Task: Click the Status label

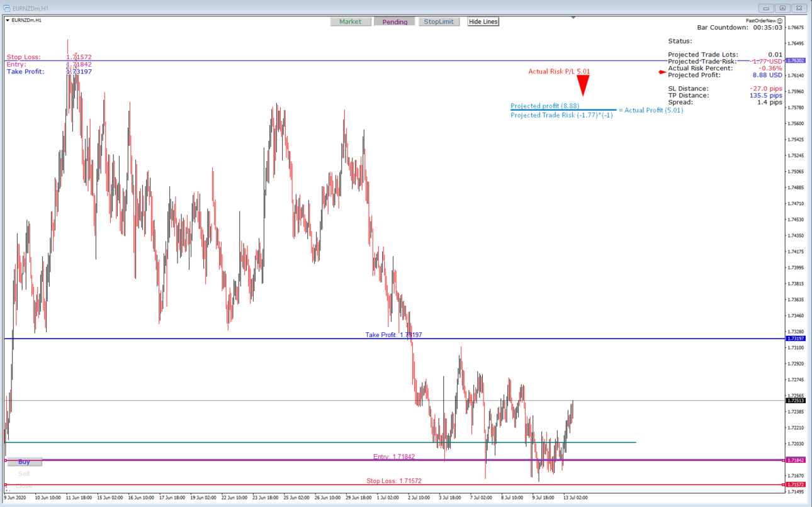Action: click(680, 41)
